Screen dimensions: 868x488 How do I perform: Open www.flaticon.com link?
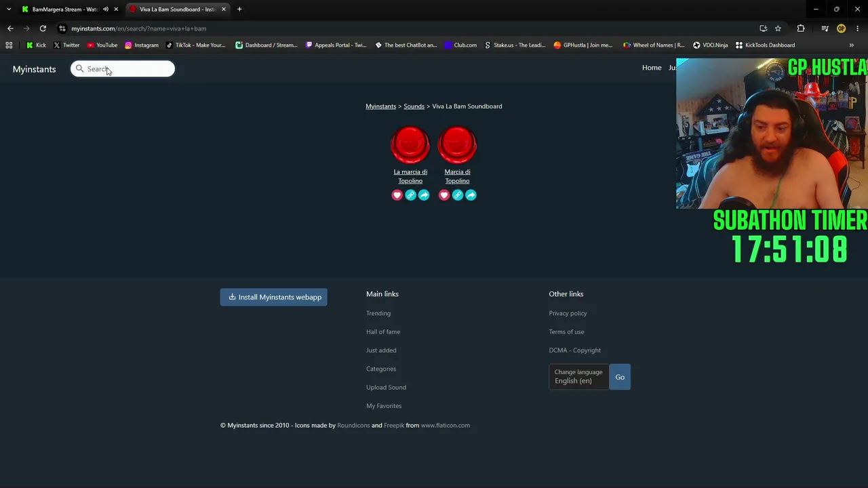point(446,426)
